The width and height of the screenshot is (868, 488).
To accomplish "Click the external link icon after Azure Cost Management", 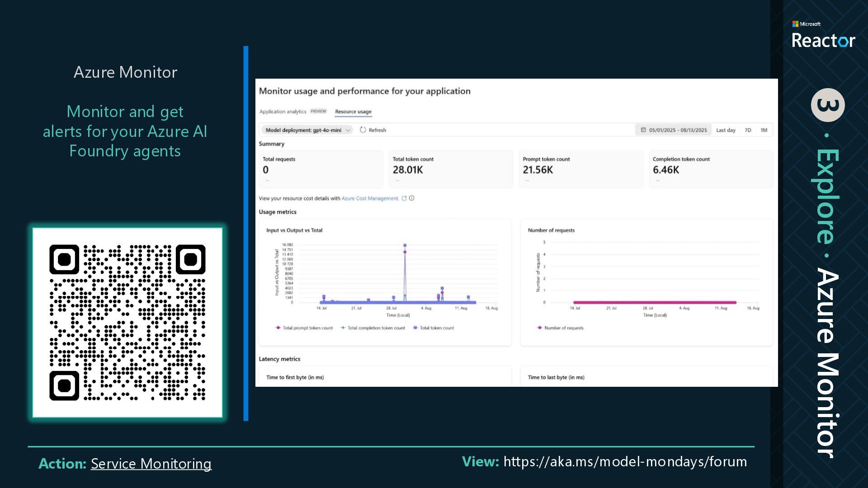I will 404,198.
